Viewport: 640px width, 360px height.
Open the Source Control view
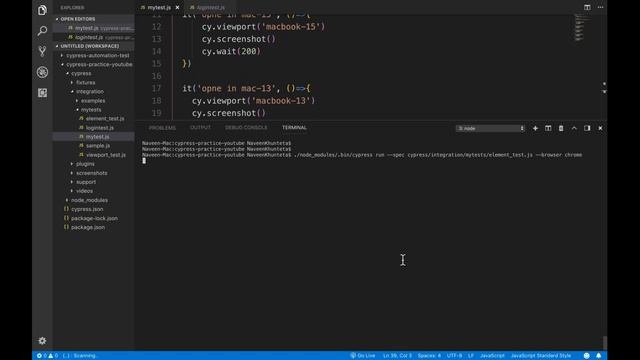(x=42, y=51)
